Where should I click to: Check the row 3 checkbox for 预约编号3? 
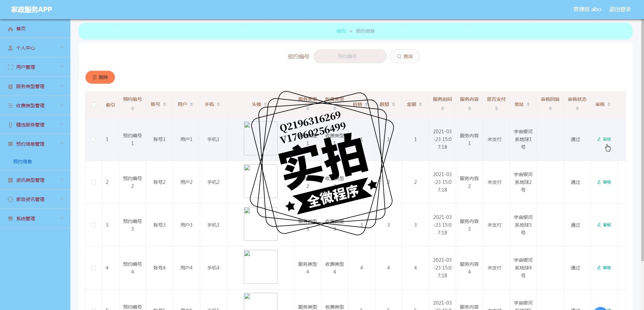tap(93, 225)
